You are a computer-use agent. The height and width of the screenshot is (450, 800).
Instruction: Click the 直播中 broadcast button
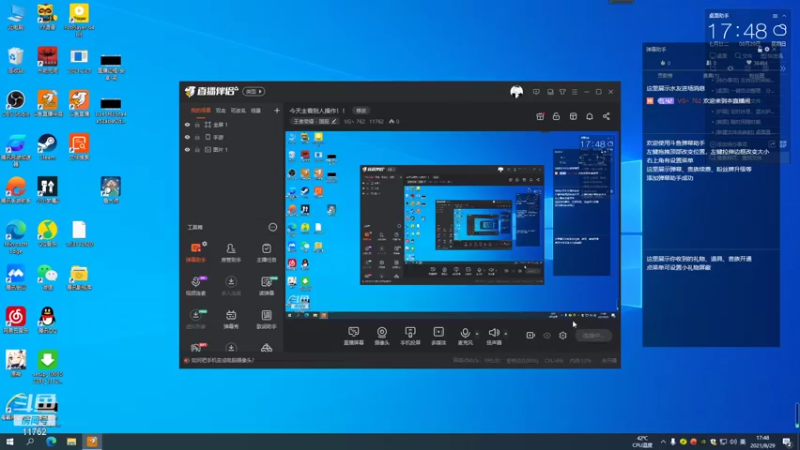(593, 335)
